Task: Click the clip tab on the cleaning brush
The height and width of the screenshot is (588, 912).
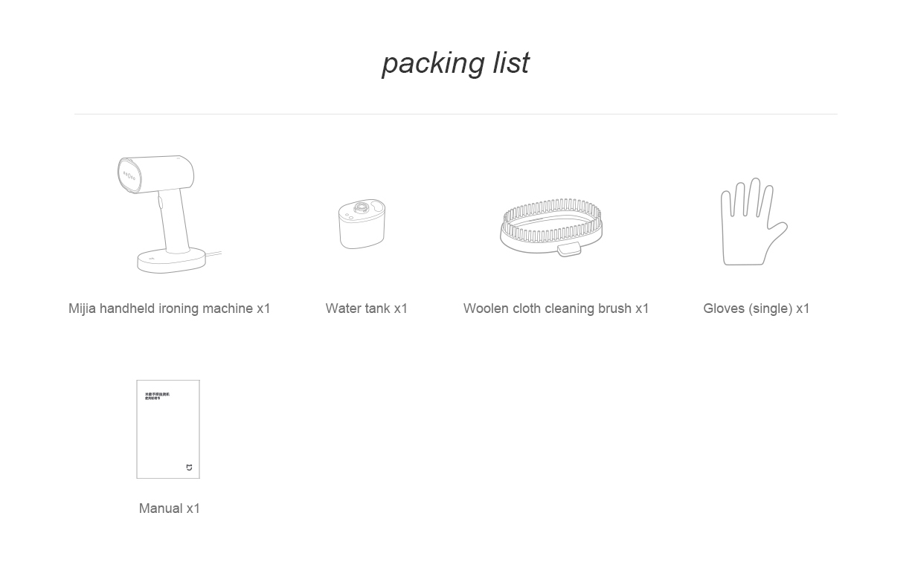Action: (570, 250)
